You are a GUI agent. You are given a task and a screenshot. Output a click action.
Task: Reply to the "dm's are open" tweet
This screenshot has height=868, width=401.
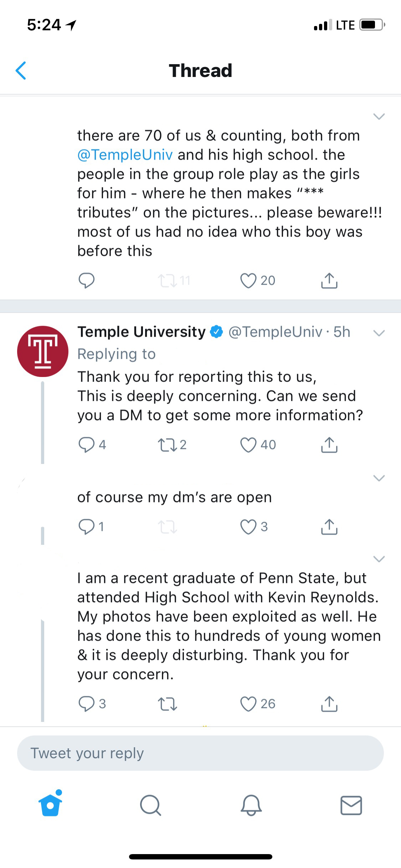[86, 527]
